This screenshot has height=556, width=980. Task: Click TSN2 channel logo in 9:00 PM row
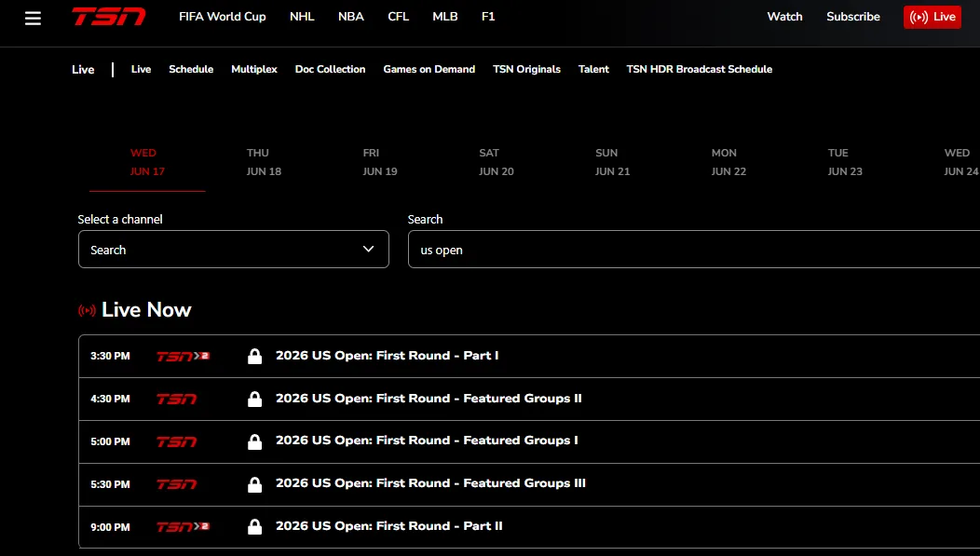(x=183, y=526)
